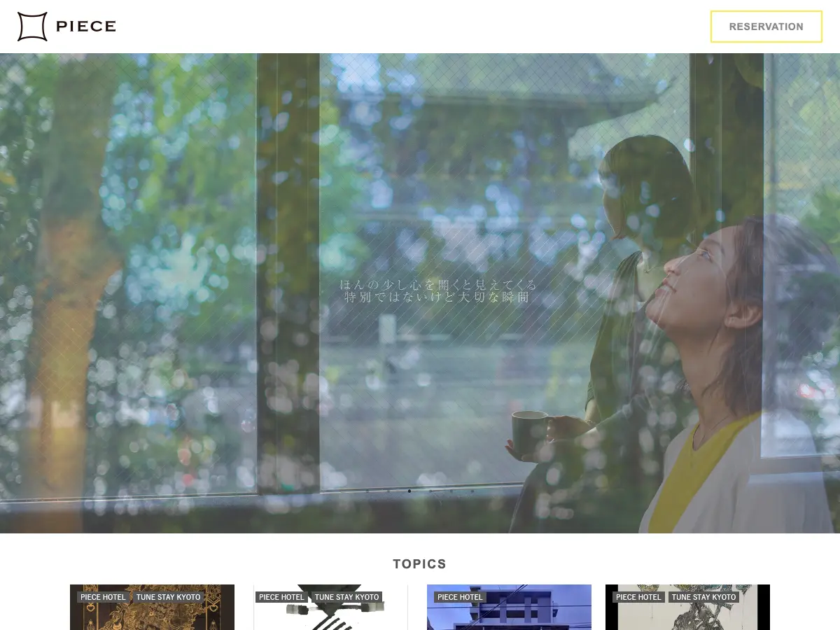Select PIECE HOTEL tag on blue building card
840x630 pixels.
[460, 597]
